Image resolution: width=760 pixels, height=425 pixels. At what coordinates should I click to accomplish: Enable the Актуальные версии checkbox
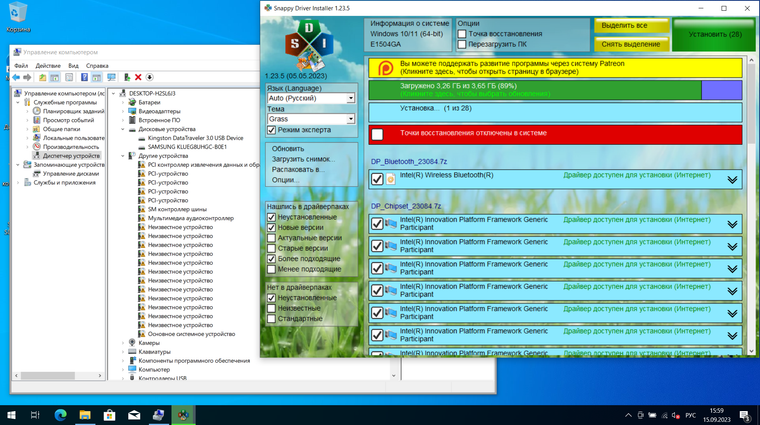[271, 238]
